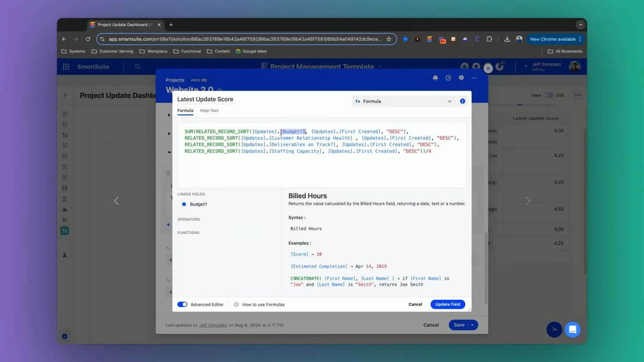This screenshot has width=644, height=362.
Task: Toggle the View/Edit switch on dashboard
Action: 548,95
